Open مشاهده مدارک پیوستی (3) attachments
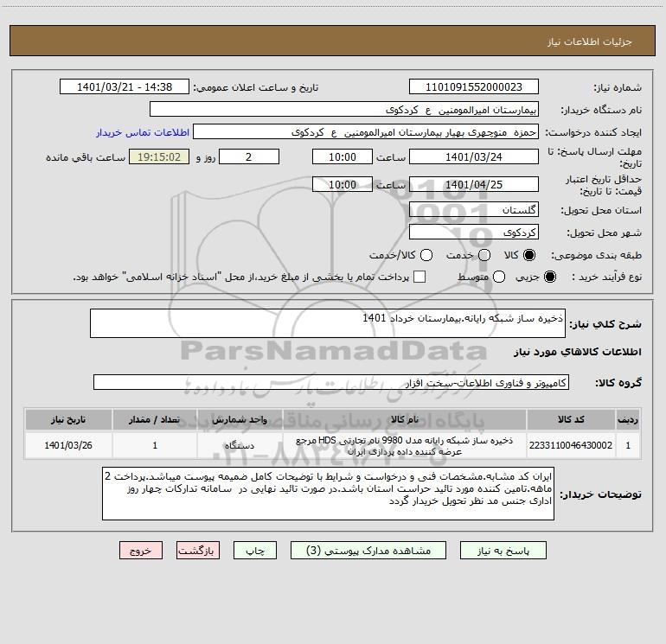Image resolution: width=666 pixels, height=644 pixels. (368, 551)
